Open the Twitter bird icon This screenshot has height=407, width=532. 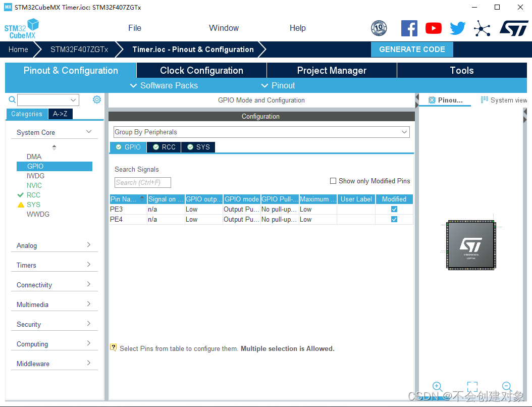[x=458, y=28]
